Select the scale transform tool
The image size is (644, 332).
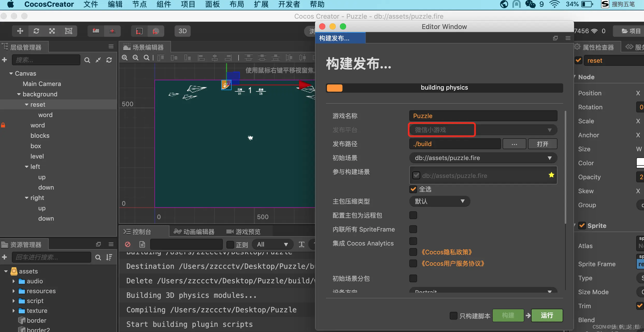tap(52, 31)
